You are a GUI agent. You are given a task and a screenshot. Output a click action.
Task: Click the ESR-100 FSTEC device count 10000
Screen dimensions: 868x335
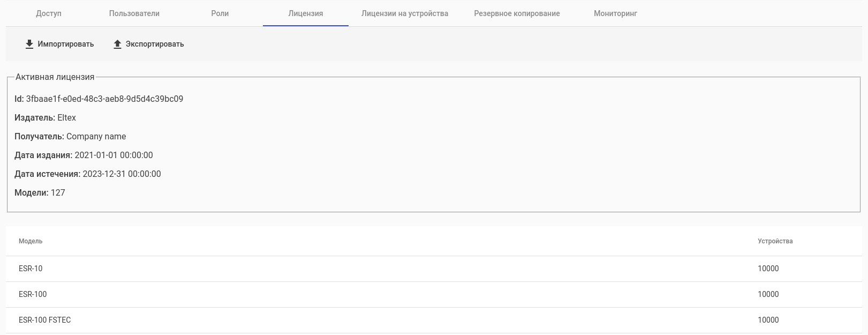(768, 320)
